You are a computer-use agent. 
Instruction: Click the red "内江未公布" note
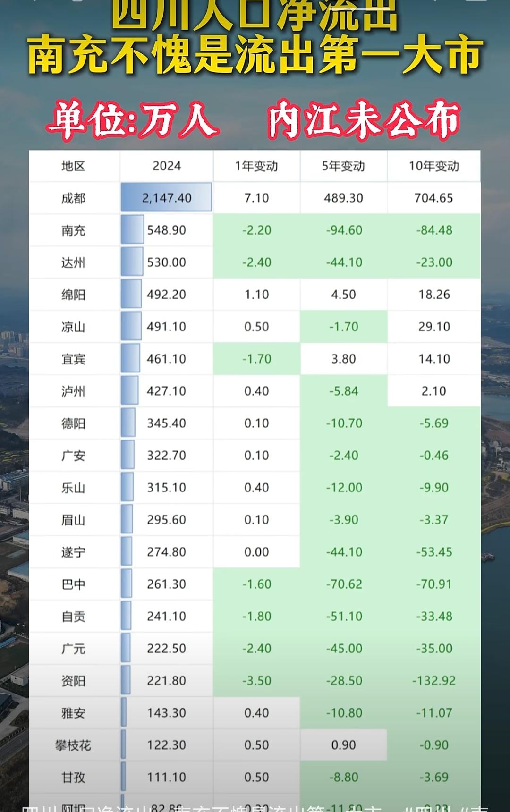(364, 120)
